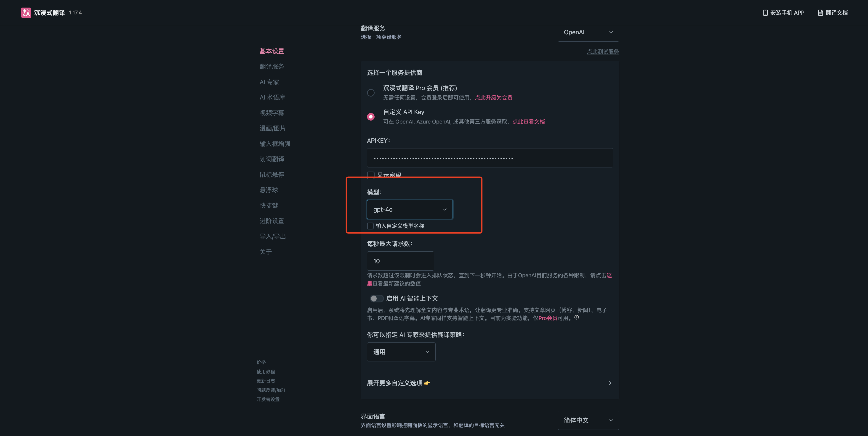Toggle on 启用 AI 智能上下文
Screen dimensions: 868x436
[x=376, y=299]
